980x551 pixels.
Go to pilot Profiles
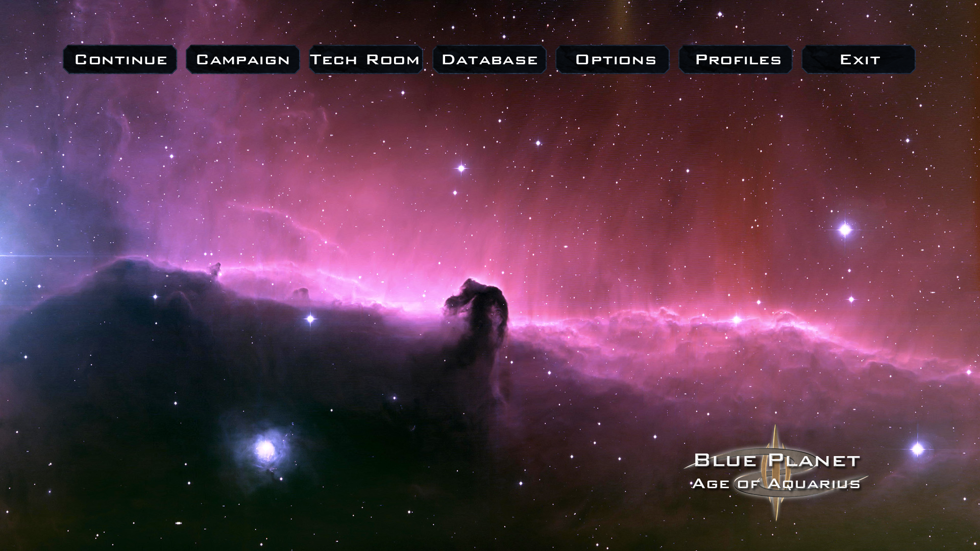pos(736,60)
